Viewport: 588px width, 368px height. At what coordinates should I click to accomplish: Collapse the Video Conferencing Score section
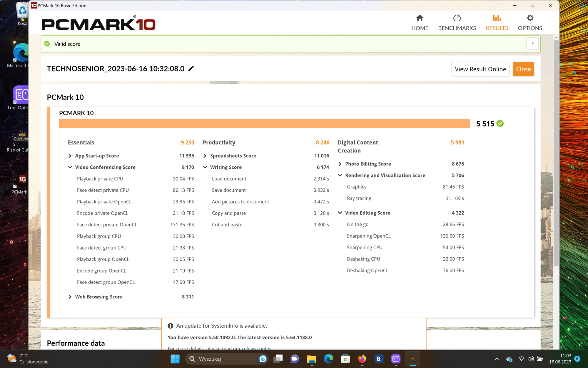70,167
